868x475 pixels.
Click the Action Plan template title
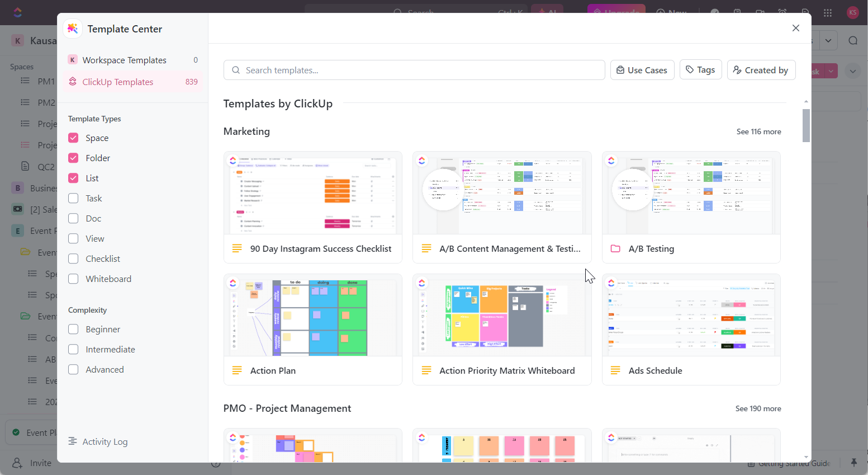[x=273, y=370]
